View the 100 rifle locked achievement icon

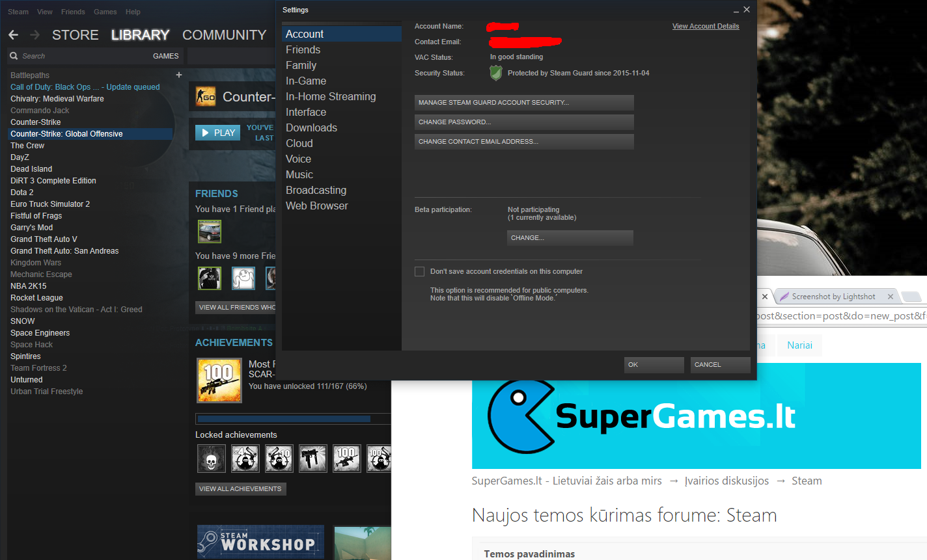[347, 459]
